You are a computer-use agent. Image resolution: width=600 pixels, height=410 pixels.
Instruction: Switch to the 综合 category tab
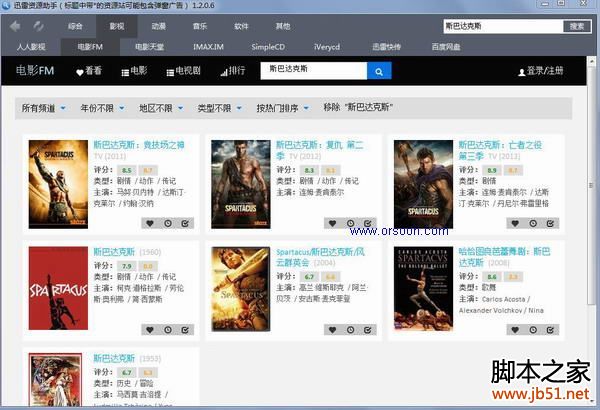75,26
